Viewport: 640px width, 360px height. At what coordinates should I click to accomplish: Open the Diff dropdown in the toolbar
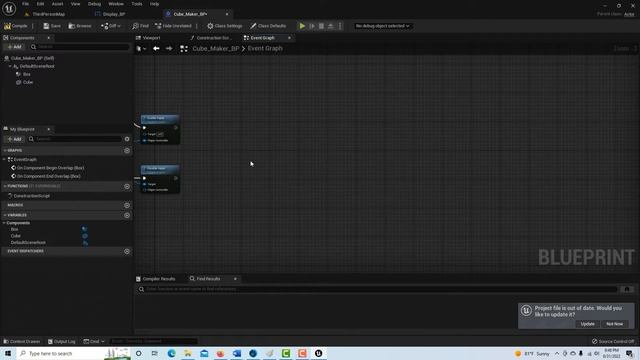point(111,26)
